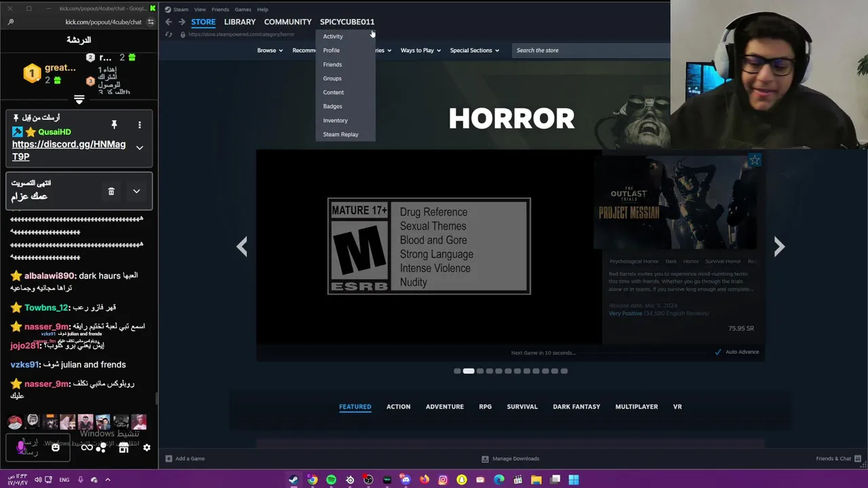
Task: Open three-dot options on pinned message
Action: coord(140,125)
